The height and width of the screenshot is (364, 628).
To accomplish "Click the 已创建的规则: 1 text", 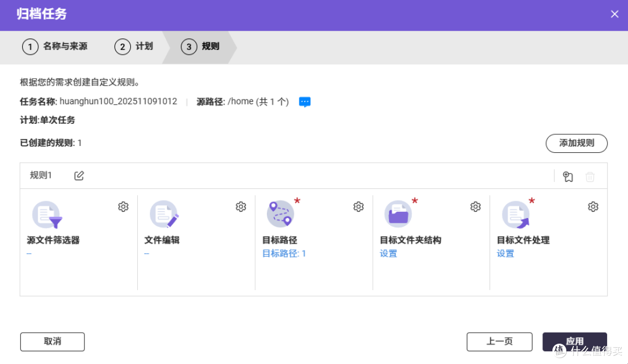I will coord(51,143).
